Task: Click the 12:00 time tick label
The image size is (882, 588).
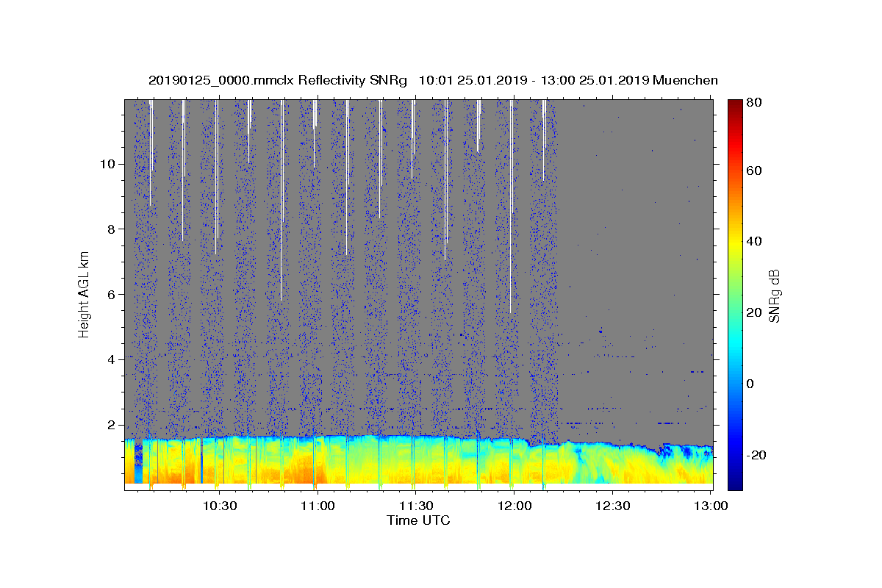Action: (x=514, y=506)
